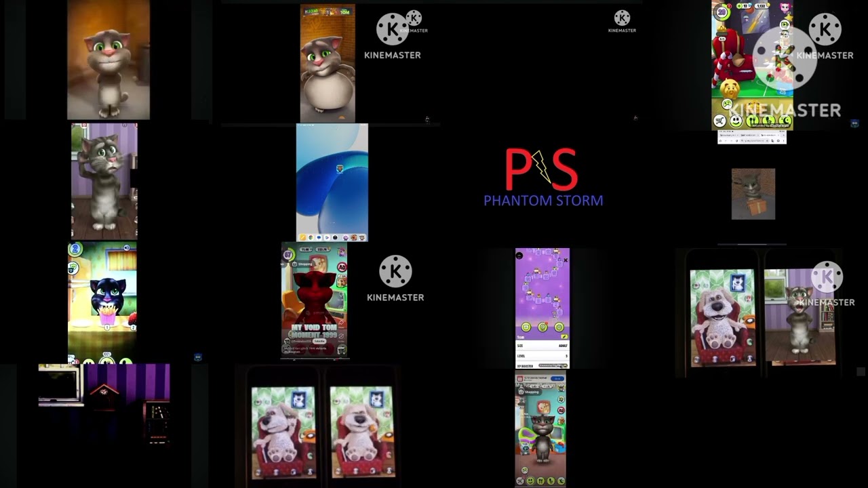Tap the golden piggy bank in the Christmas Tom game
This screenshot has height=488, width=868.
[x=730, y=89]
